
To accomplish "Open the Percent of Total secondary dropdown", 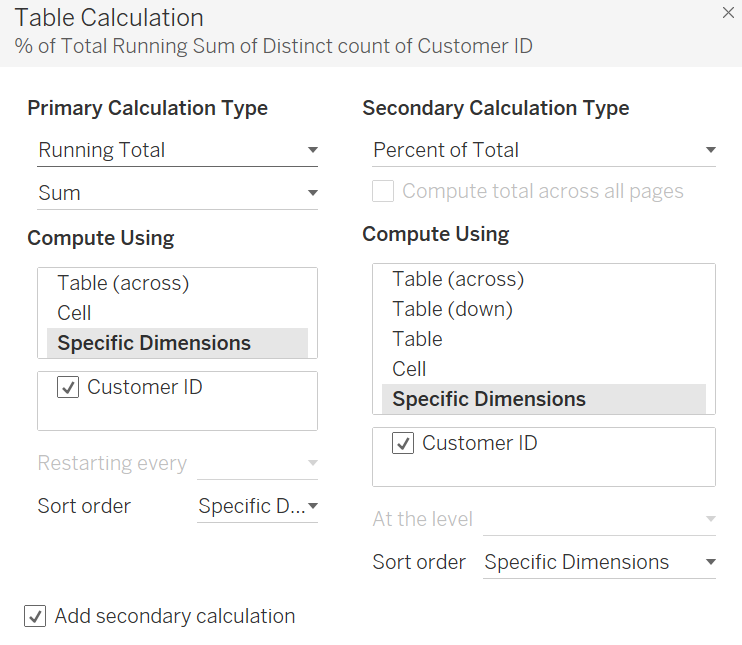I will 544,151.
